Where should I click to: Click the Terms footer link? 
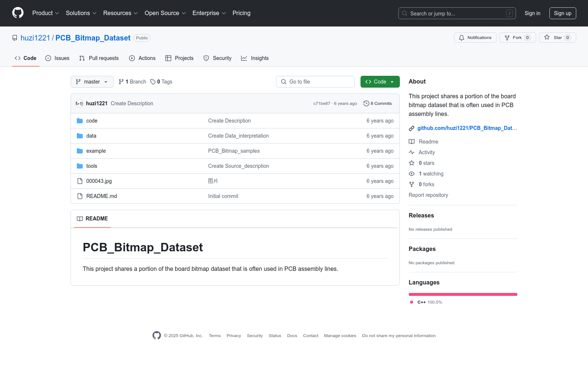tap(215, 336)
